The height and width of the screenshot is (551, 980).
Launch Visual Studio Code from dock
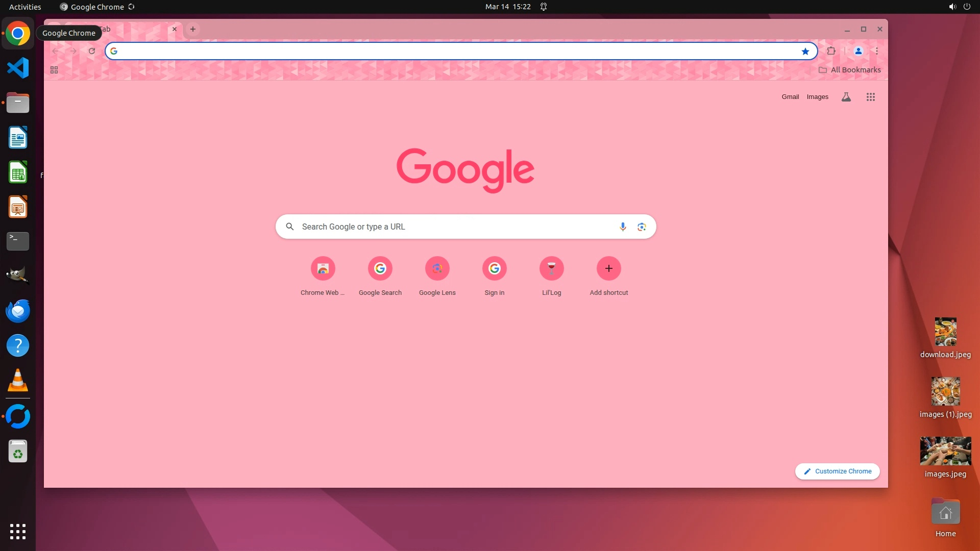tap(18, 68)
